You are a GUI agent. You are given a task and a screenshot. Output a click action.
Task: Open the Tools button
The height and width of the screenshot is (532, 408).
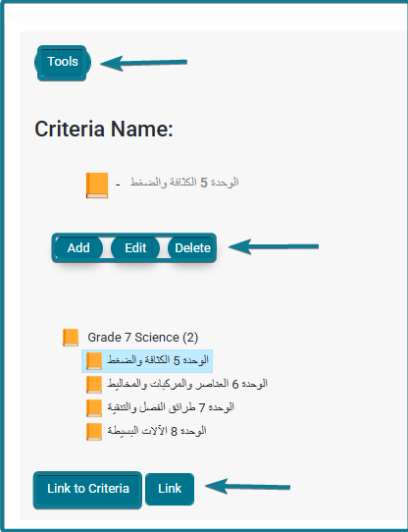(x=63, y=62)
